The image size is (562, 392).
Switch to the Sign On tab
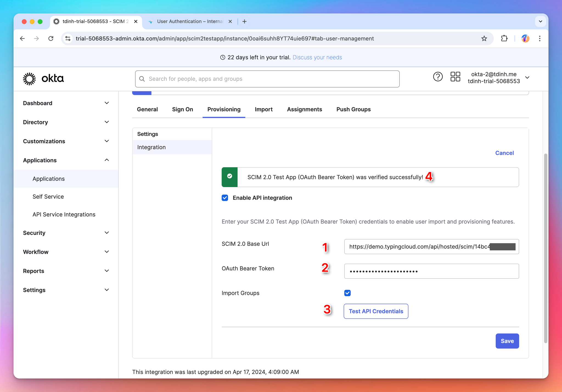pyautogui.click(x=182, y=109)
